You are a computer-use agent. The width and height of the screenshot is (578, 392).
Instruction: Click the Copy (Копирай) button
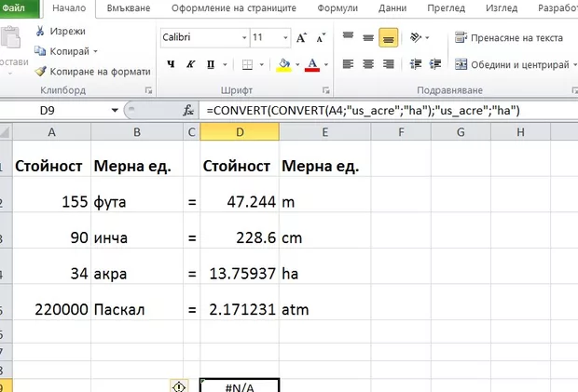62,51
